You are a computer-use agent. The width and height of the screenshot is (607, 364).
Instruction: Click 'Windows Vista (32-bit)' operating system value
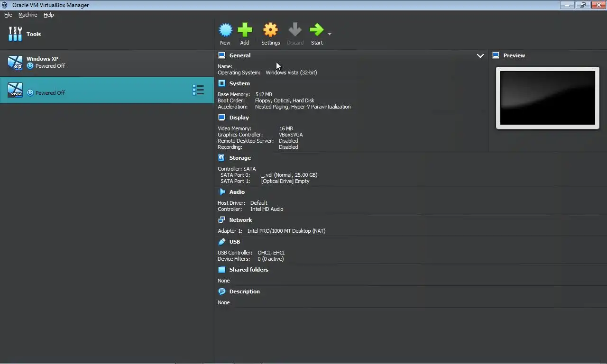291,73
